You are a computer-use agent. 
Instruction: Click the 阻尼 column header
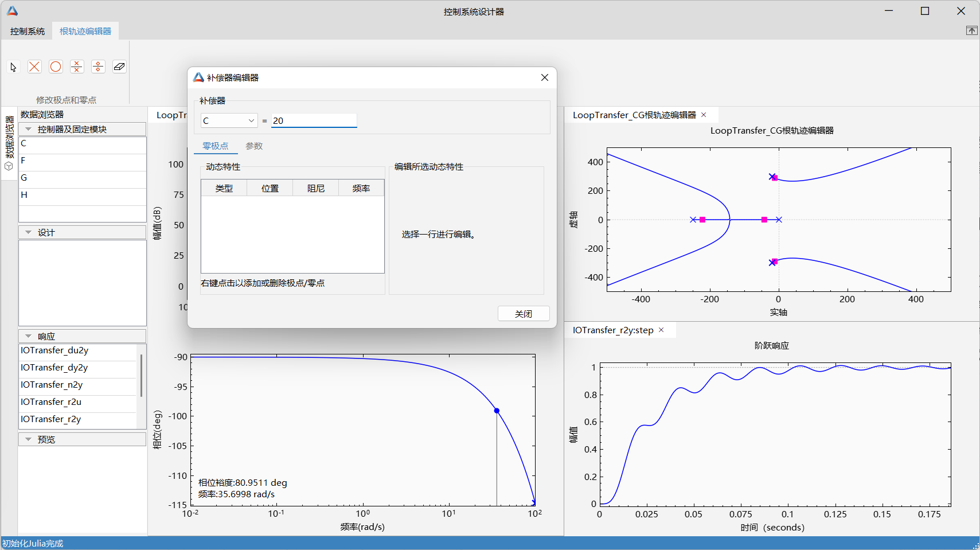316,188
